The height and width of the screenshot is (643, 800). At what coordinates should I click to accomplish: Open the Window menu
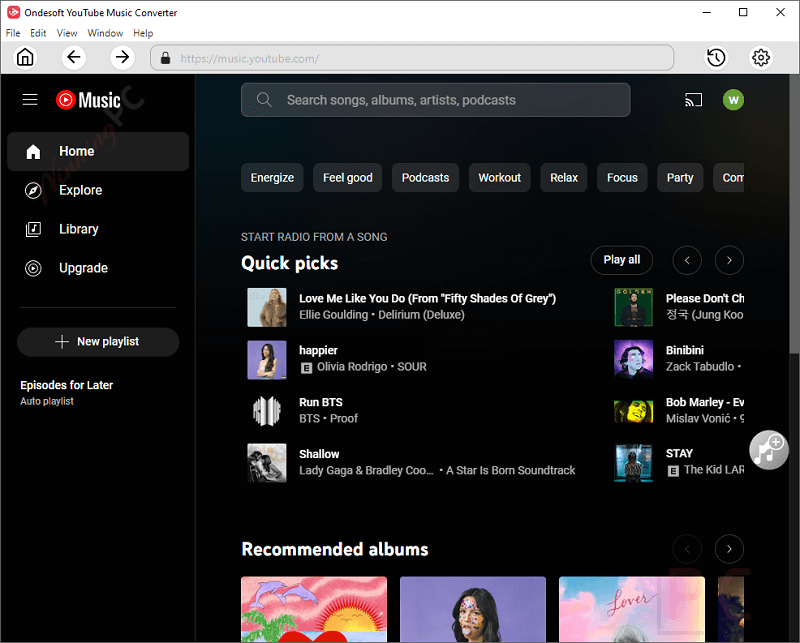(105, 33)
